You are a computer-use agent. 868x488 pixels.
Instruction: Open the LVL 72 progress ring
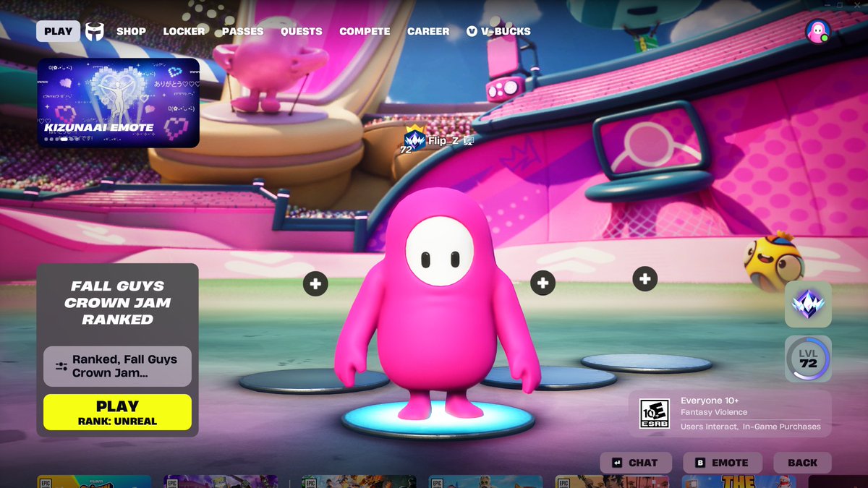pos(808,359)
